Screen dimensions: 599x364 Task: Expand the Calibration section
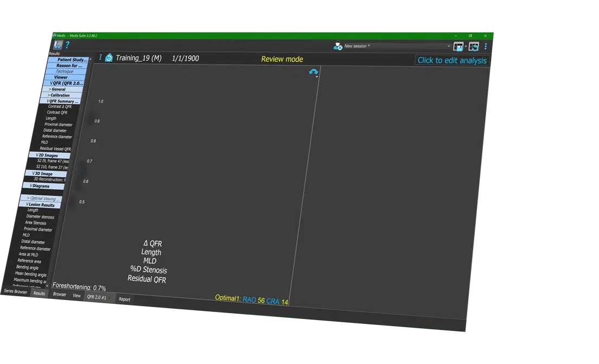tap(49, 95)
